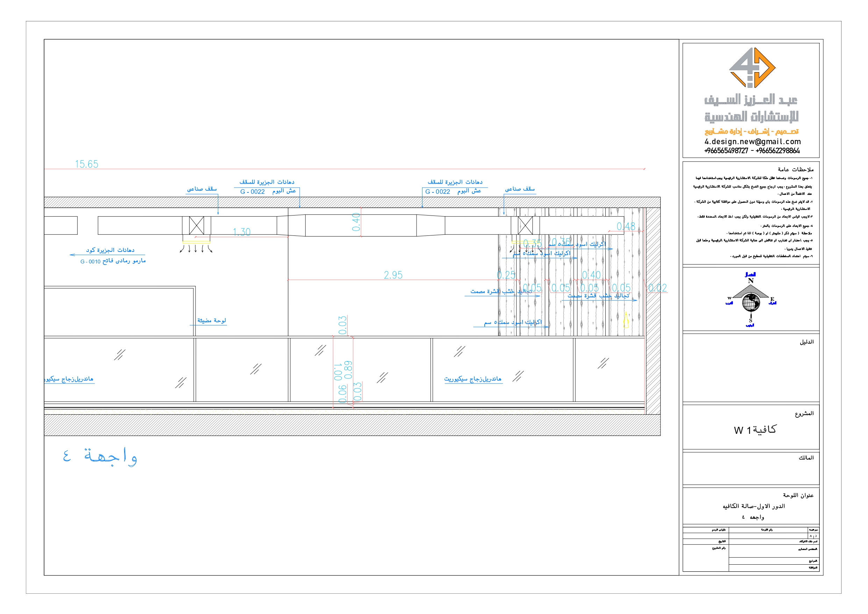
Task: Click the 'الدور الاول-صالة الكافيه' sheet title
Action: click(753, 506)
